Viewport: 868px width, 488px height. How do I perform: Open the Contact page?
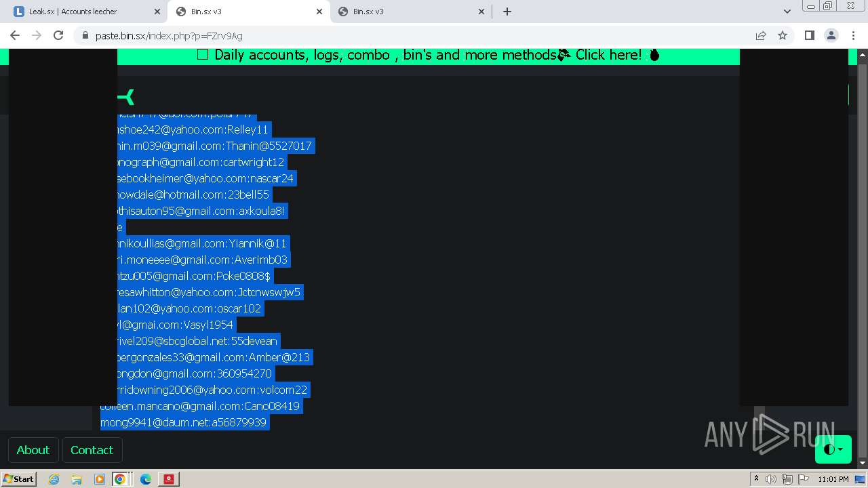pos(92,450)
